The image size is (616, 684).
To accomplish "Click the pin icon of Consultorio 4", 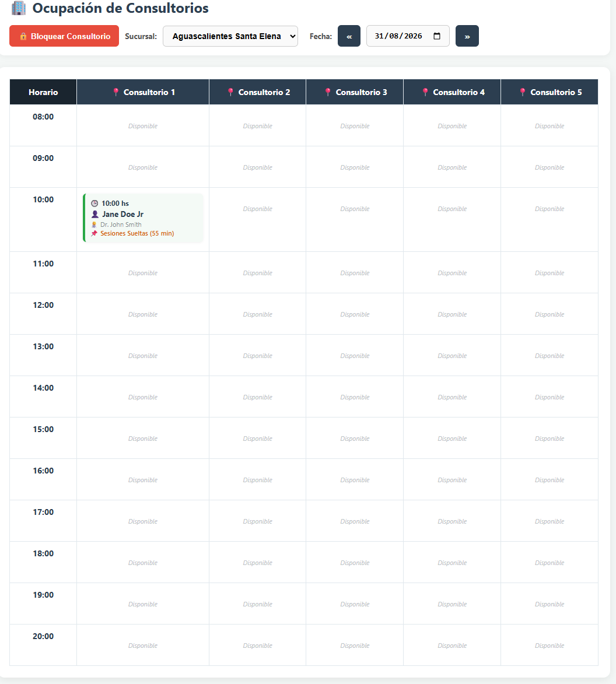I will (x=425, y=92).
